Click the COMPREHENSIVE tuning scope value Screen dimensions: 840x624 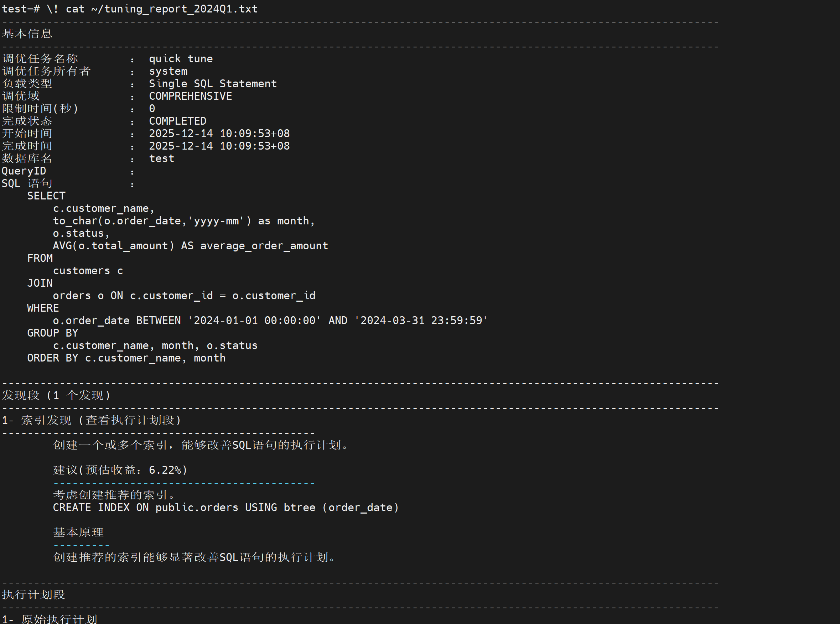(x=190, y=96)
